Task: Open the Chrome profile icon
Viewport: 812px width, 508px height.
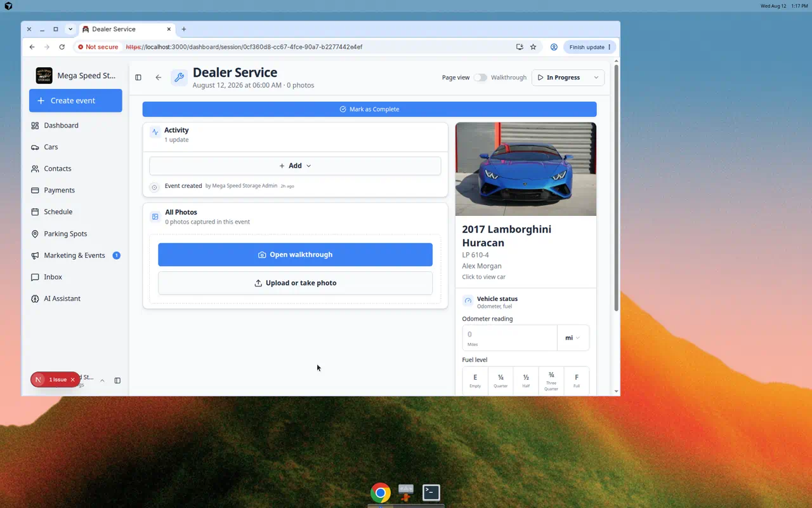Action: pos(554,47)
